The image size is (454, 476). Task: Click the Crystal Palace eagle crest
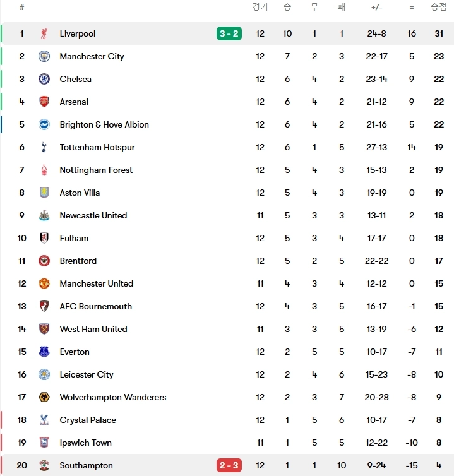(44, 420)
